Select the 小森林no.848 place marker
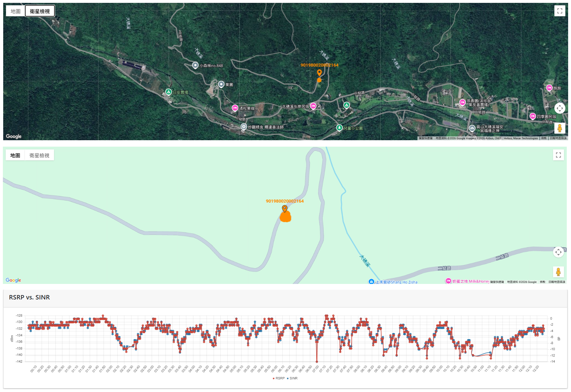This screenshot has height=392, width=571. 195,65
